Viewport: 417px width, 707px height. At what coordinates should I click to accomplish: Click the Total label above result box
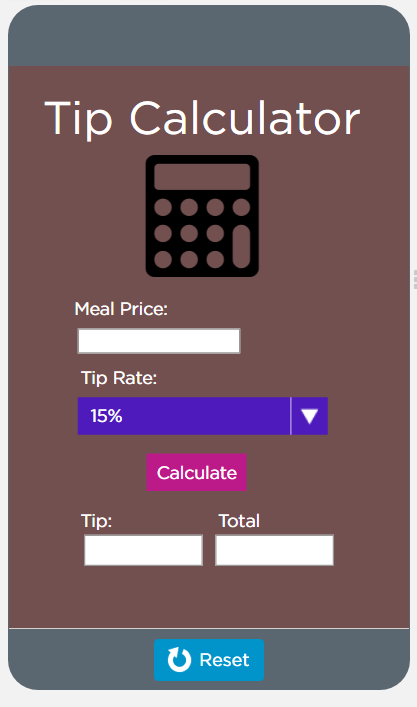239,521
